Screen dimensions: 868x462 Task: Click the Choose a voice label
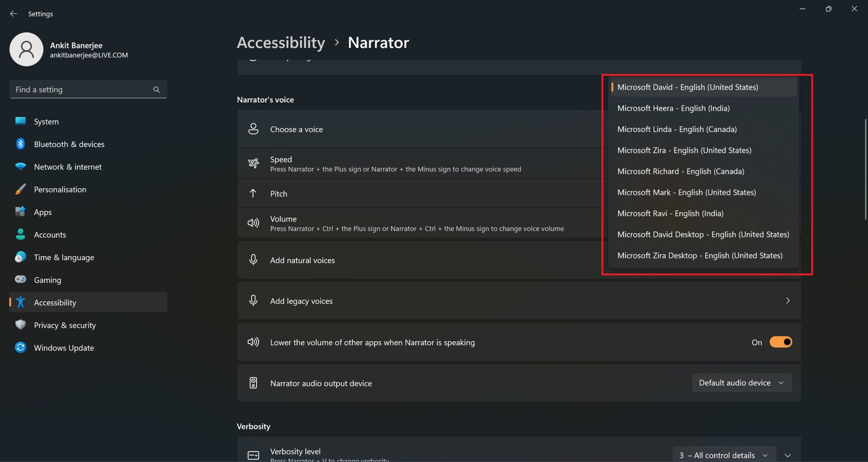click(x=297, y=129)
